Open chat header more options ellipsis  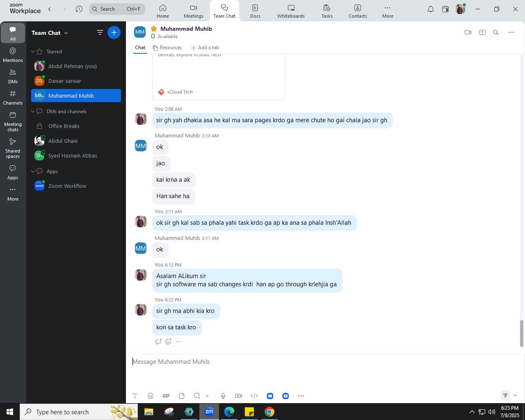[x=511, y=32]
